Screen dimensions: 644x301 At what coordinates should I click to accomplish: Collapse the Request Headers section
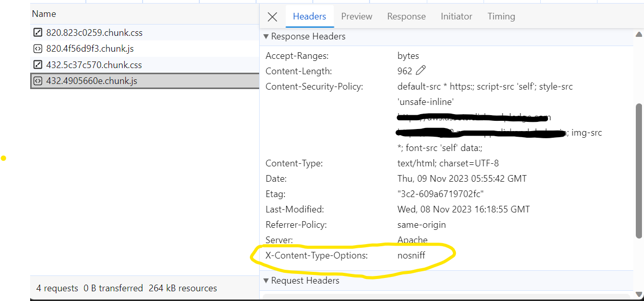pos(266,281)
